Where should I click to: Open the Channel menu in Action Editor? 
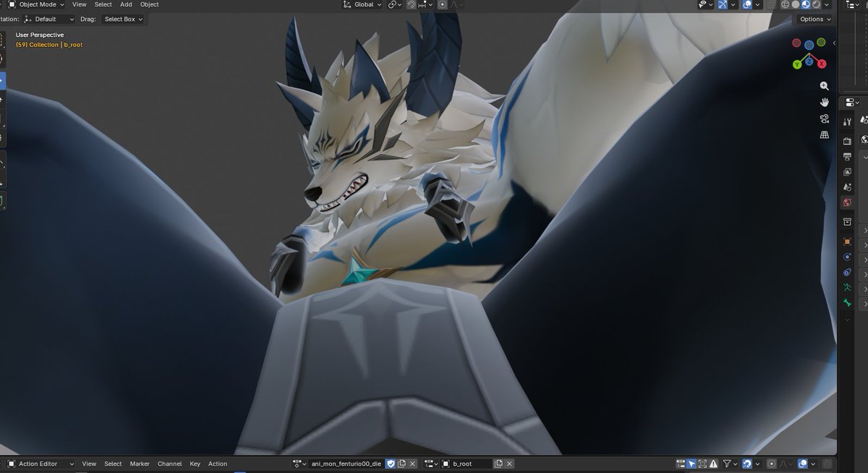(170, 464)
